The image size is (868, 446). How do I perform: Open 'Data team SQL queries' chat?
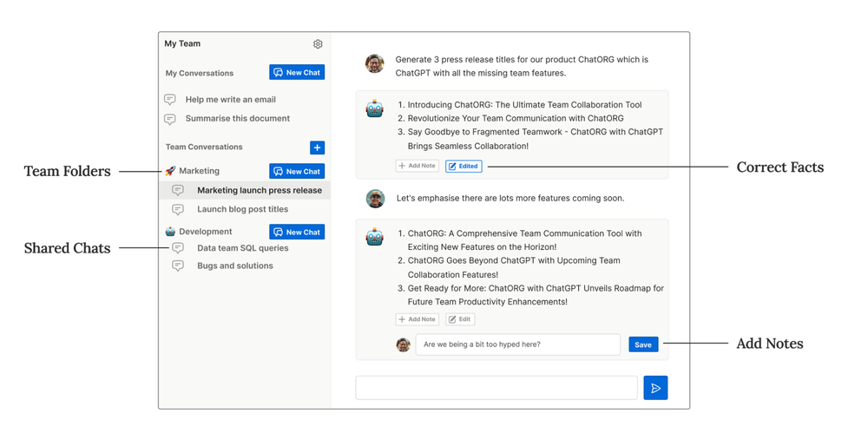(x=242, y=248)
